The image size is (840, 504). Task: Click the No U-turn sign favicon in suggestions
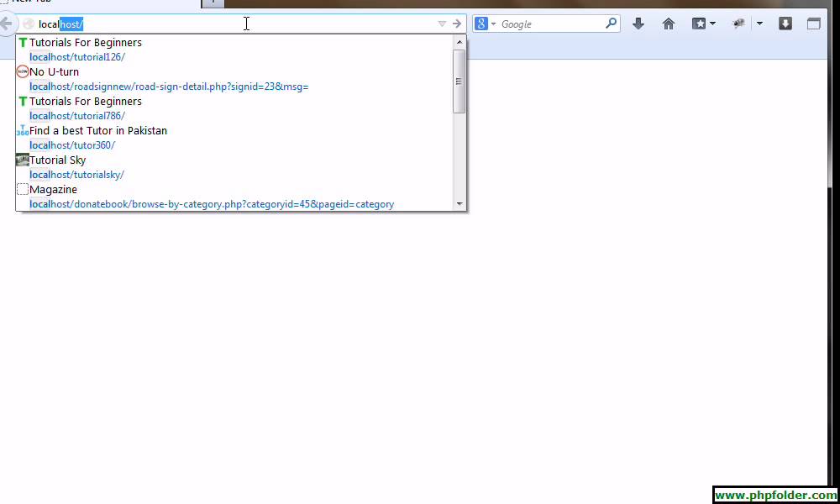pyautogui.click(x=22, y=71)
